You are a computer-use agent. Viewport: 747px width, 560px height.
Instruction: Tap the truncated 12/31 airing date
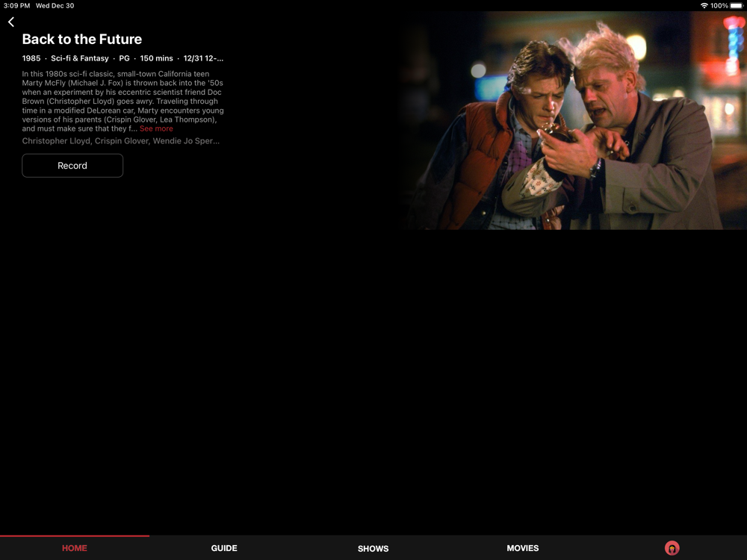[x=203, y=58]
